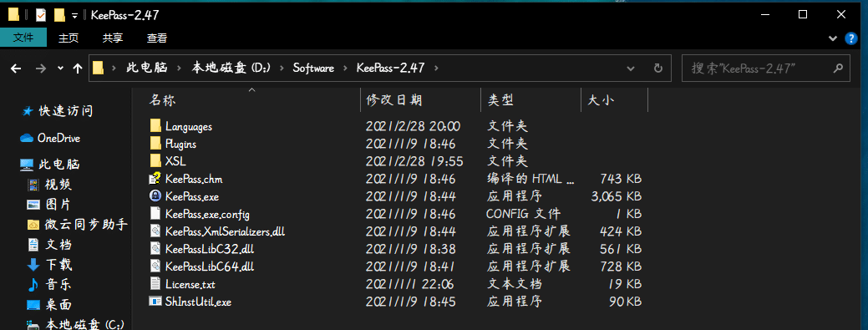Click the 文本文档 type cell
This screenshot has height=330, width=868.
(514, 284)
